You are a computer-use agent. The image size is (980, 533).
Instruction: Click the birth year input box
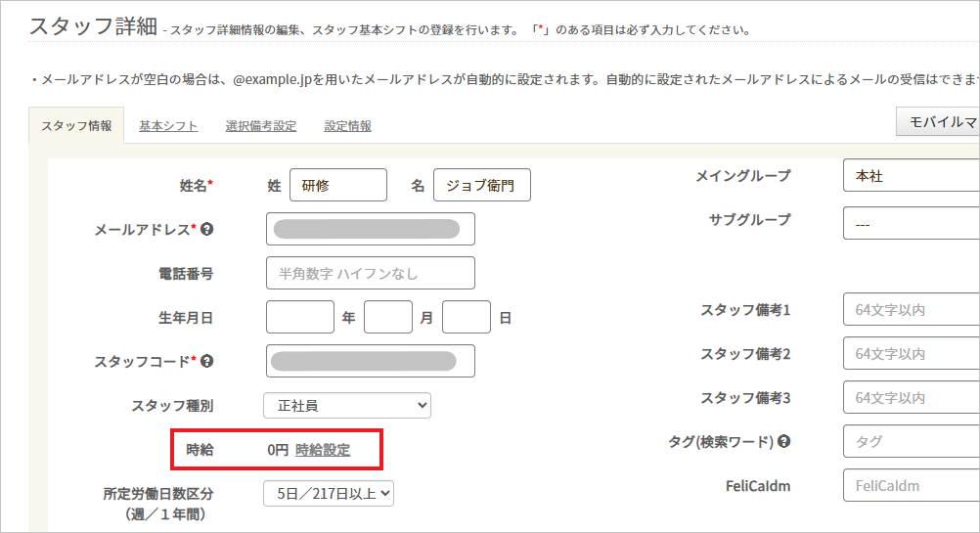click(x=299, y=317)
